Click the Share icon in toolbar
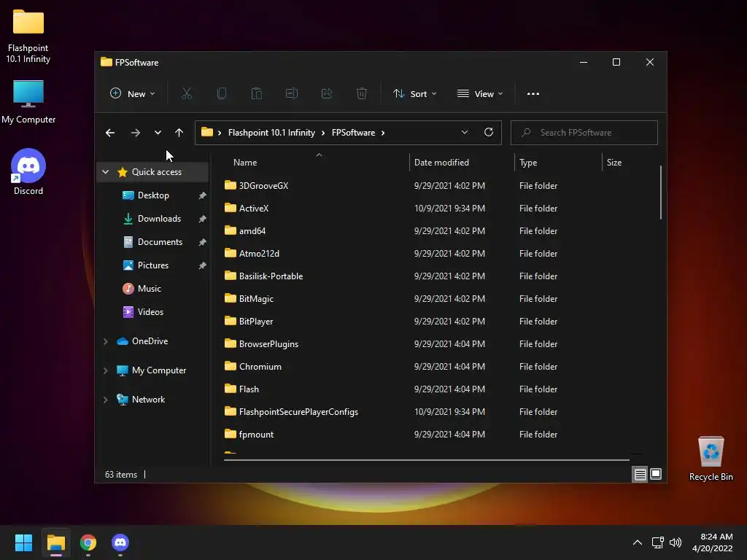This screenshot has width=747, height=560. click(x=327, y=94)
